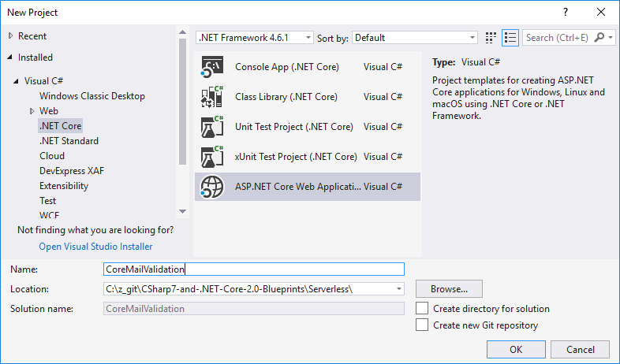The height and width of the screenshot is (364, 620).
Task: Check Create new Git repository
Action: [x=423, y=325]
